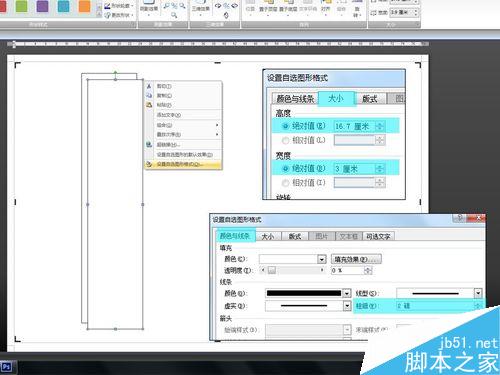Click the hyperlink globe icon in context menu
The image size is (500, 375).
click(149, 145)
